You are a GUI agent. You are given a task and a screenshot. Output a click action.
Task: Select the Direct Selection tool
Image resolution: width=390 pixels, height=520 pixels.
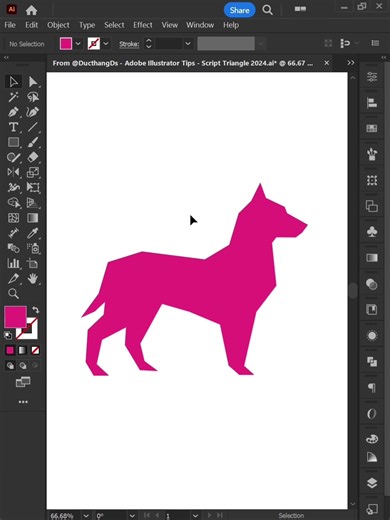point(33,82)
